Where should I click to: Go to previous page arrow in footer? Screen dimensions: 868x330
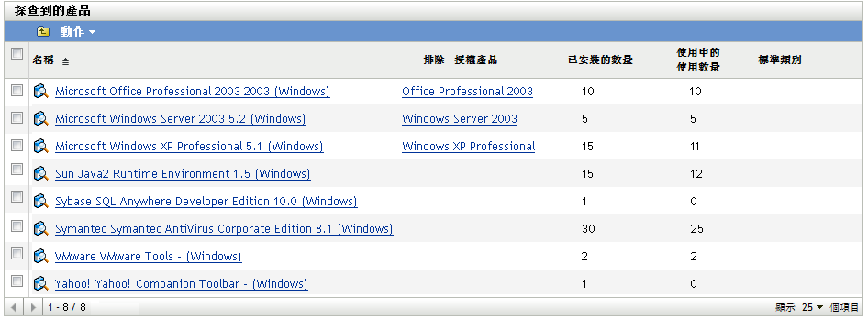click(13, 307)
